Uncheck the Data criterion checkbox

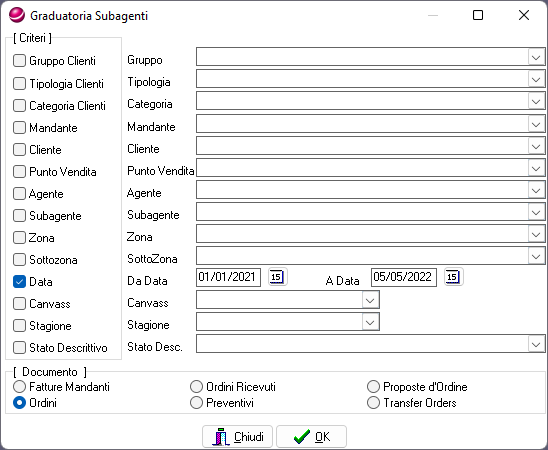pos(20,282)
